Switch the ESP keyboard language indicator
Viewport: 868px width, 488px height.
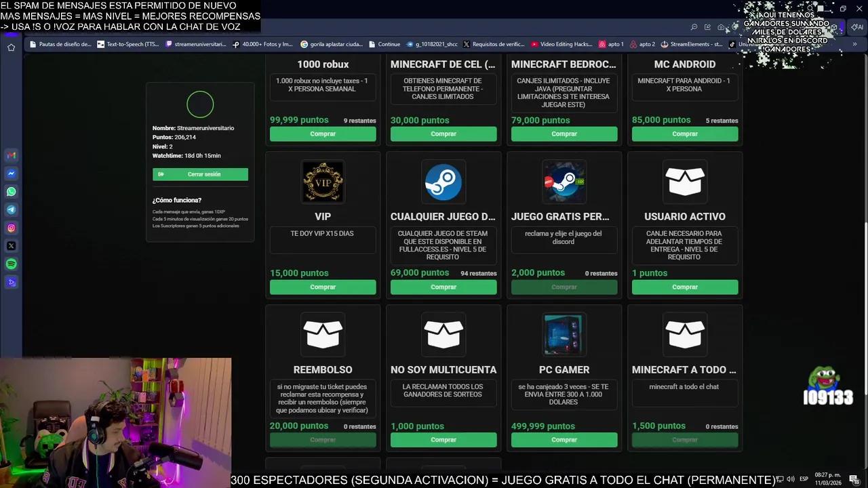pos(804,479)
